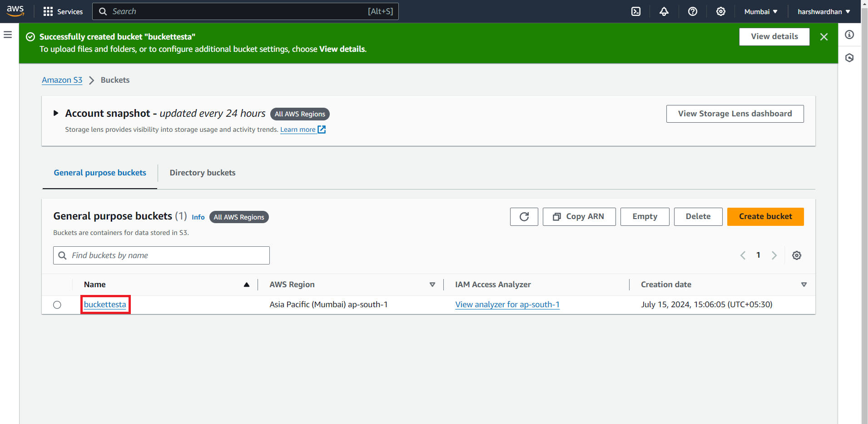Open the Mumbai region dropdown
868x424 pixels.
[761, 11]
